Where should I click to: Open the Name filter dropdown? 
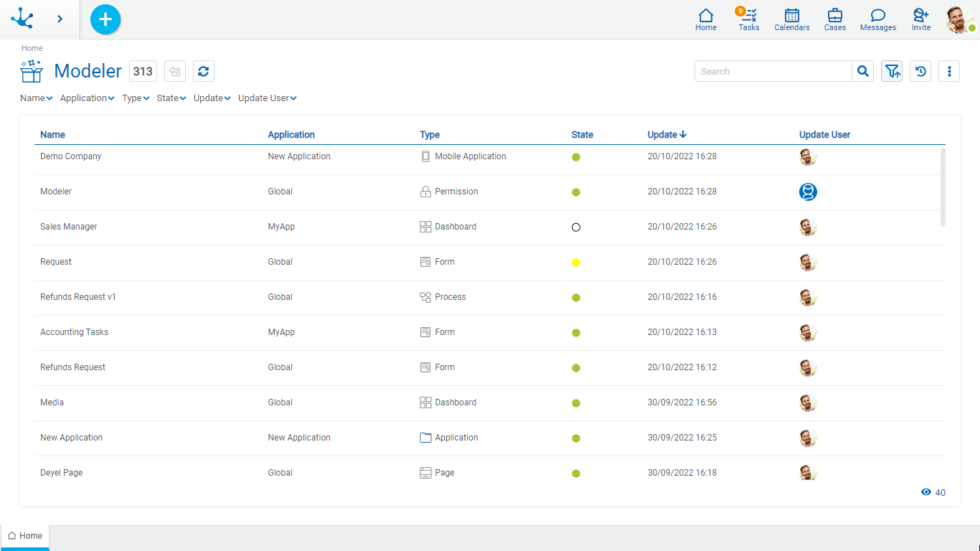(x=37, y=98)
